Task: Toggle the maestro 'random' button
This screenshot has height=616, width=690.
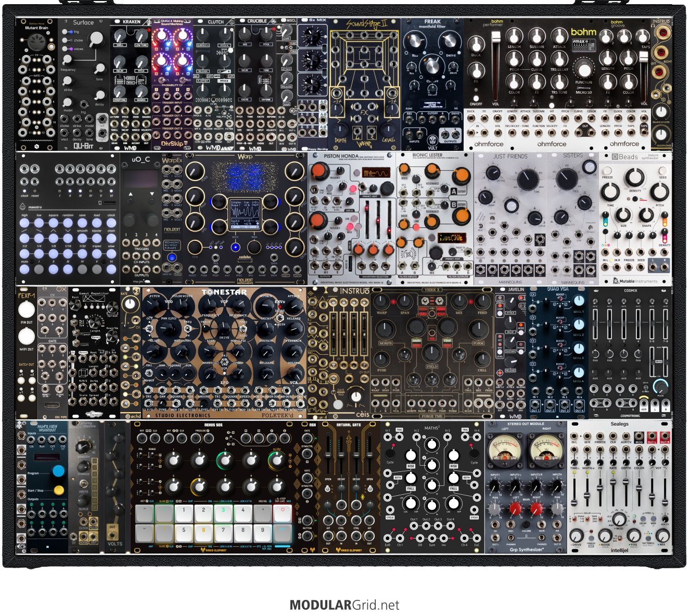Action: point(68,223)
